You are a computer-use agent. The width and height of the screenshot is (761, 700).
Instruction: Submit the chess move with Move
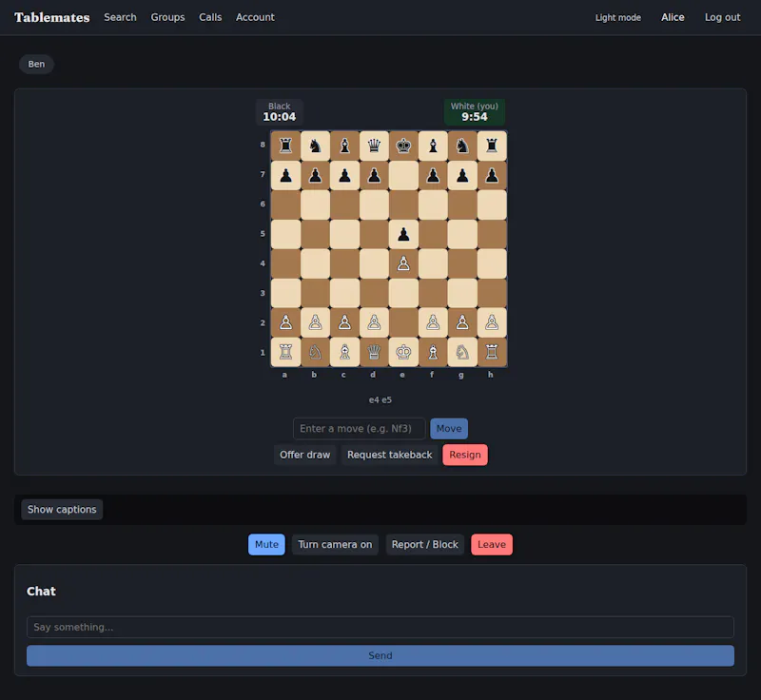(449, 428)
